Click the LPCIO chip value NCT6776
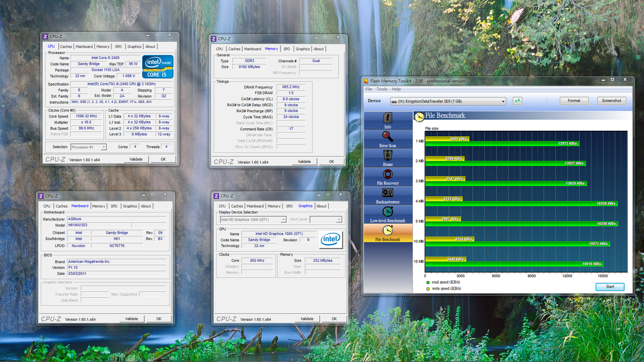 117,246
